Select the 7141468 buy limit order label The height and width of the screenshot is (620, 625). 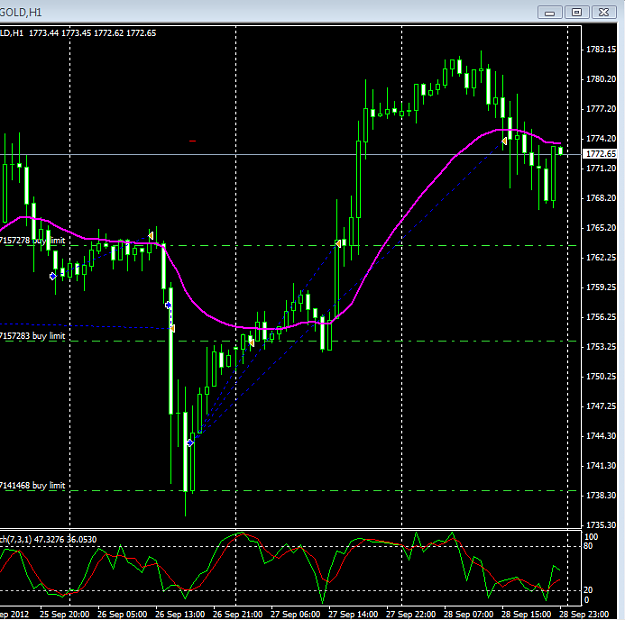[x=32, y=485]
